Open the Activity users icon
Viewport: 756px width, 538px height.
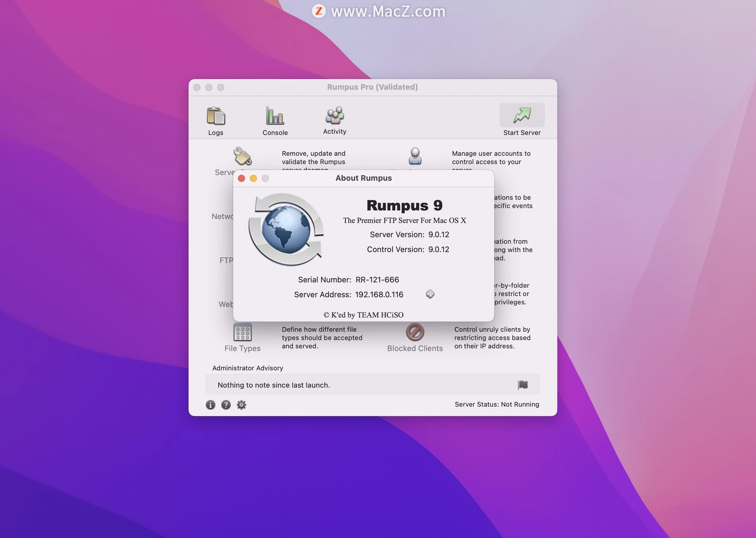coord(335,115)
